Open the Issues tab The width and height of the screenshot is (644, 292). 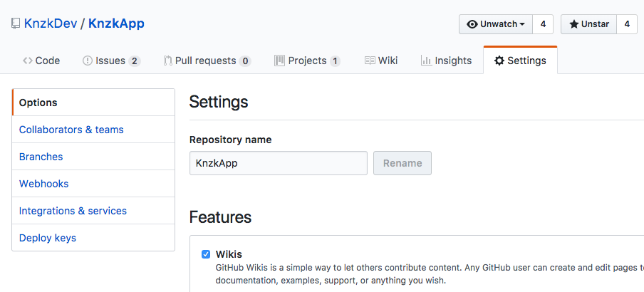point(111,61)
